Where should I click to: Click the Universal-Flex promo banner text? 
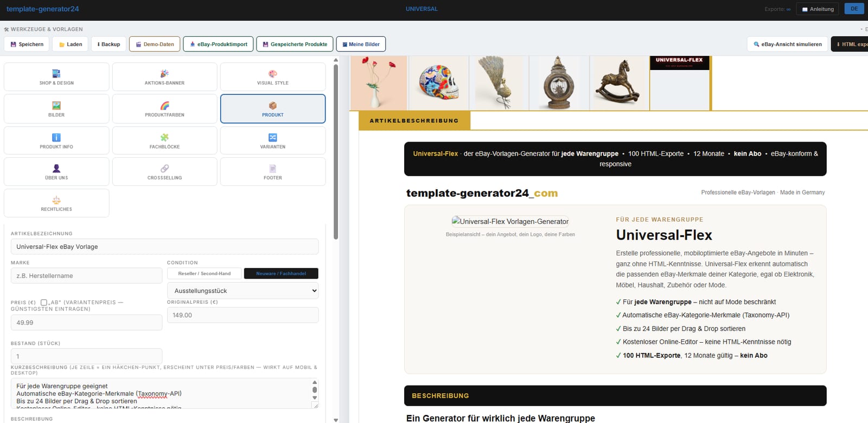[x=615, y=159]
